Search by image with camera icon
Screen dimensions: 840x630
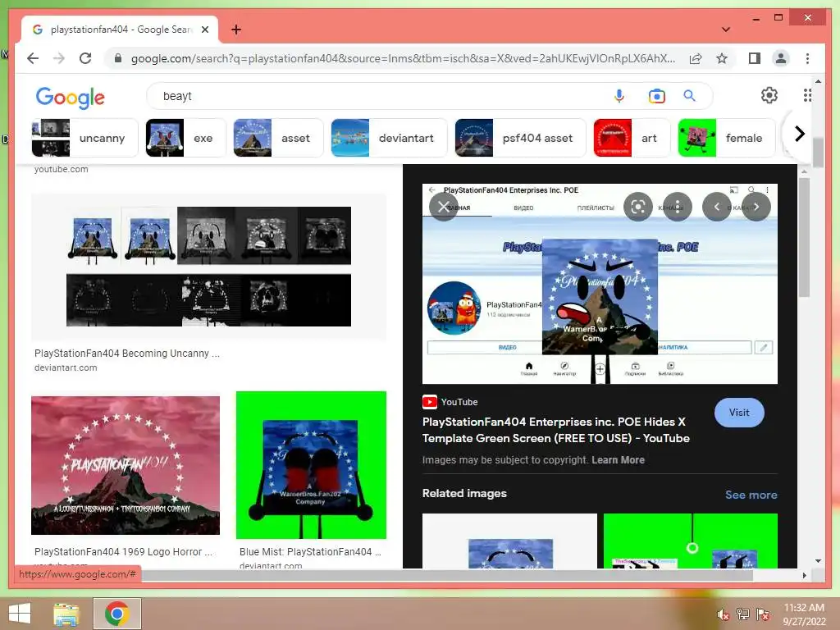657,96
